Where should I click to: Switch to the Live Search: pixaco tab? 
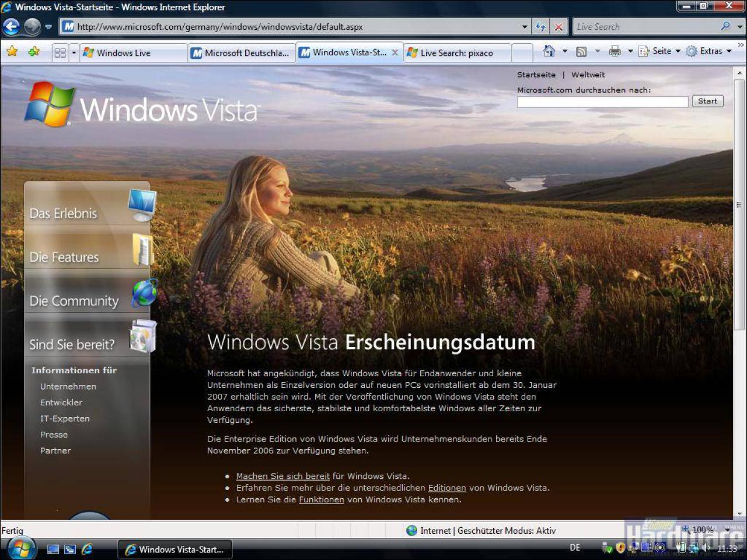click(x=458, y=52)
